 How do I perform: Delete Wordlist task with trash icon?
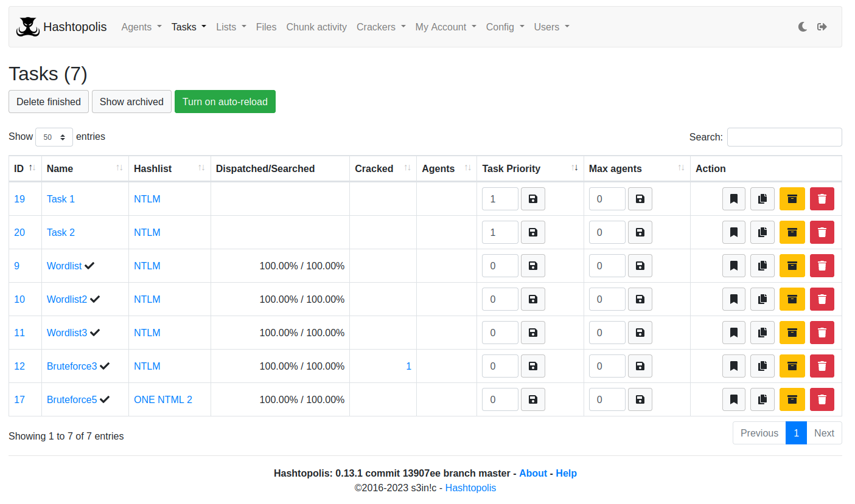coord(822,266)
